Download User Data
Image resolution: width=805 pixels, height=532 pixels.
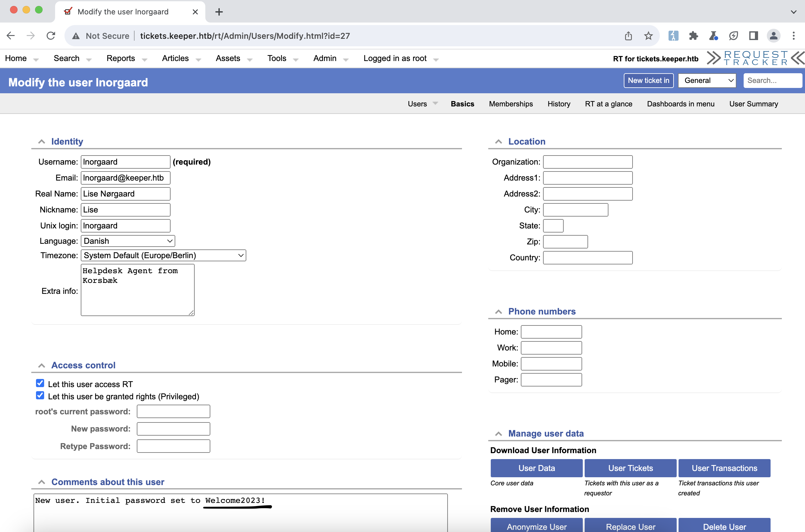pyautogui.click(x=536, y=468)
